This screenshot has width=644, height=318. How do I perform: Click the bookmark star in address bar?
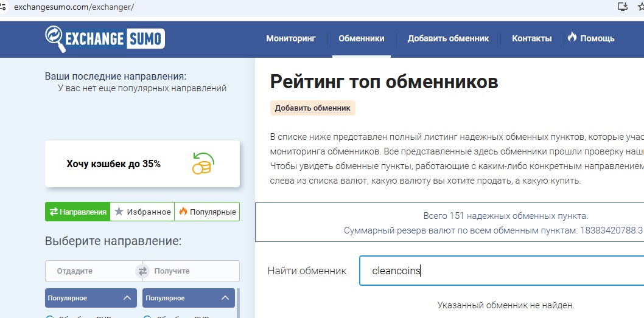coord(640,7)
